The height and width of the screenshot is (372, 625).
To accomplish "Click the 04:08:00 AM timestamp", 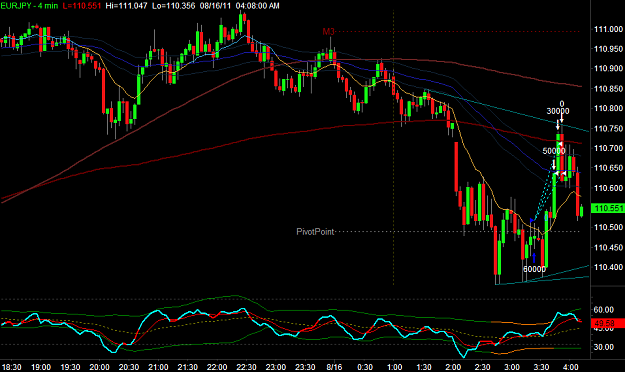I will tap(257, 6).
